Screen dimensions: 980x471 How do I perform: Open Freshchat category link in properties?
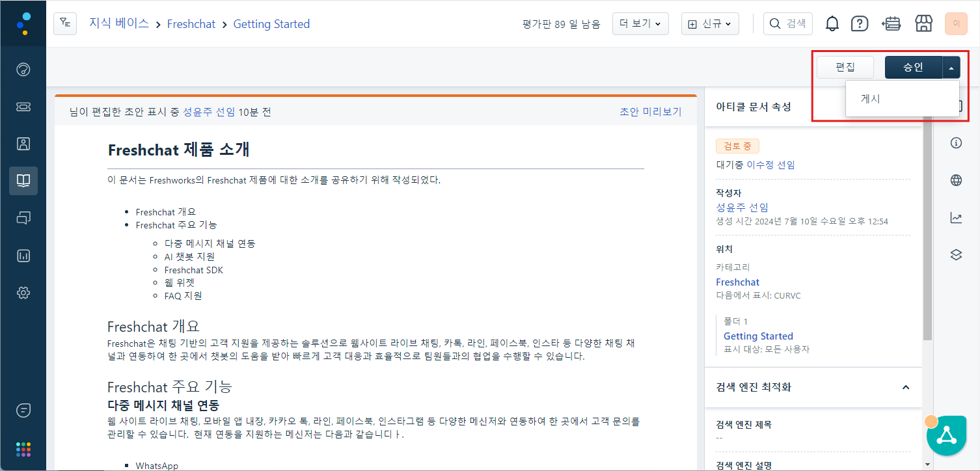tap(737, 282)
